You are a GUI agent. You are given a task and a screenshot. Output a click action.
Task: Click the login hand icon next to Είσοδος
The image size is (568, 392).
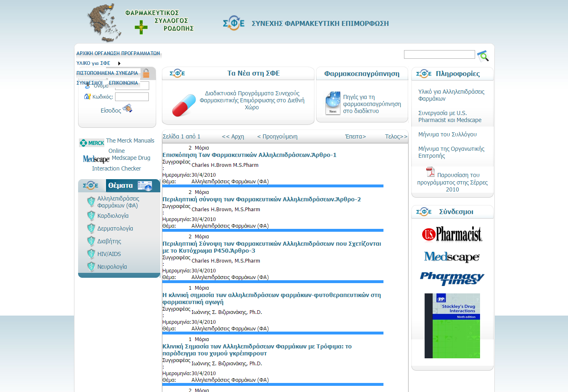(x=127, y=108)
